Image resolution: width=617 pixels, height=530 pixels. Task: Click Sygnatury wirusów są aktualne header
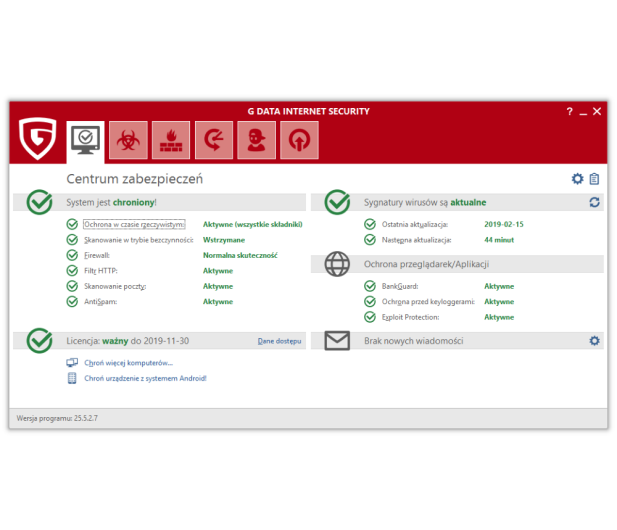pyautogui.click(x=425, y=202)
